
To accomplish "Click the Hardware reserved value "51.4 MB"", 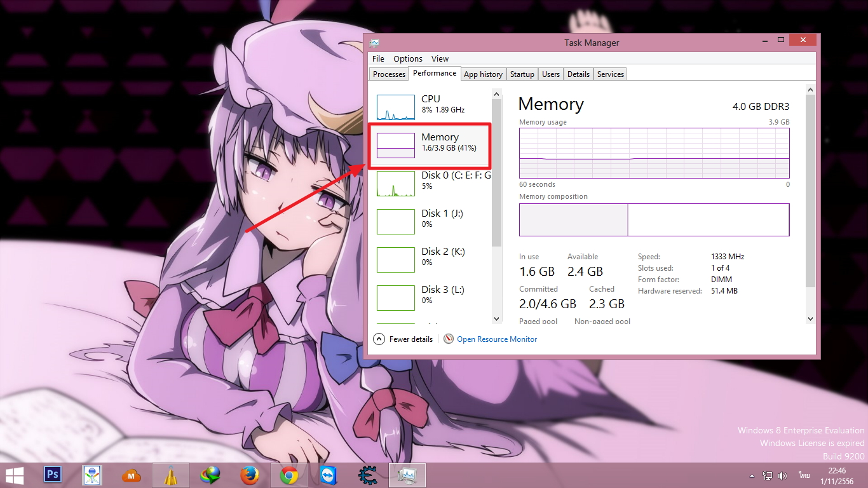I will (x=724, y=291).
